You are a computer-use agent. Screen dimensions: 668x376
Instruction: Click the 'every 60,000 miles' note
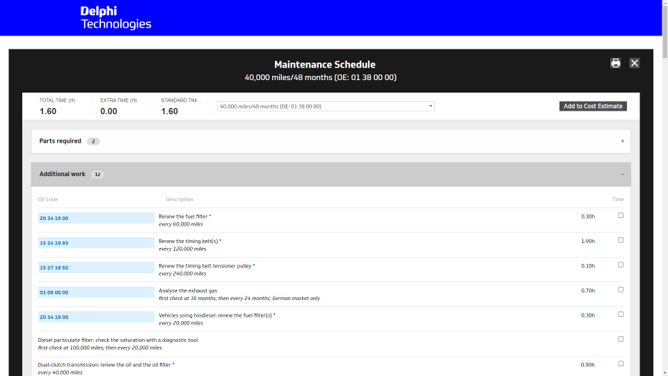pos(181,224)
